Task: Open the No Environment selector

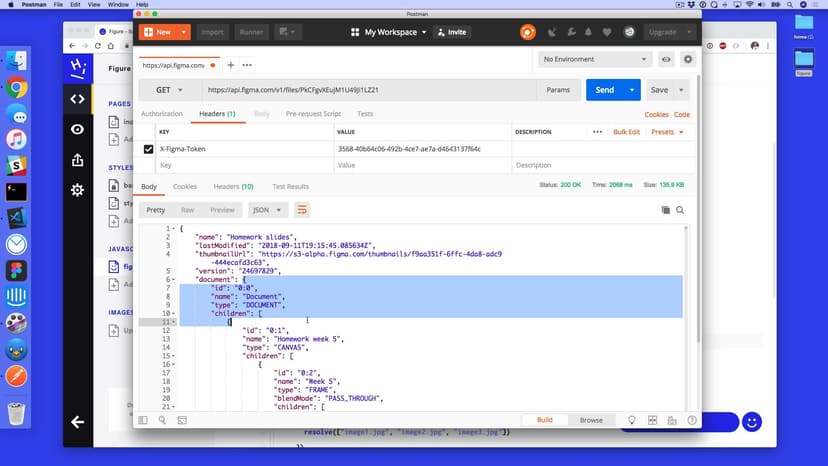Action: point(595,59)
